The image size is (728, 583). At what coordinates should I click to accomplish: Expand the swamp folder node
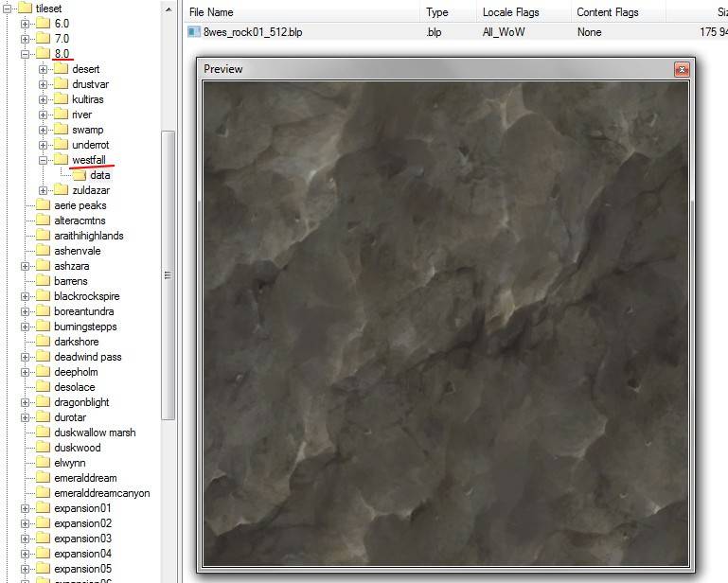click(x=44, y=130)
